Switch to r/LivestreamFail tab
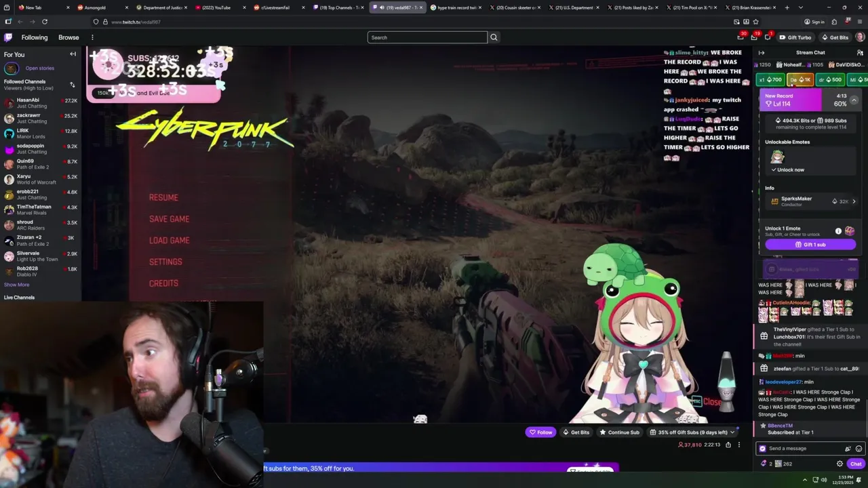Screen dimensions: 868x488 (x=279, y=7)
